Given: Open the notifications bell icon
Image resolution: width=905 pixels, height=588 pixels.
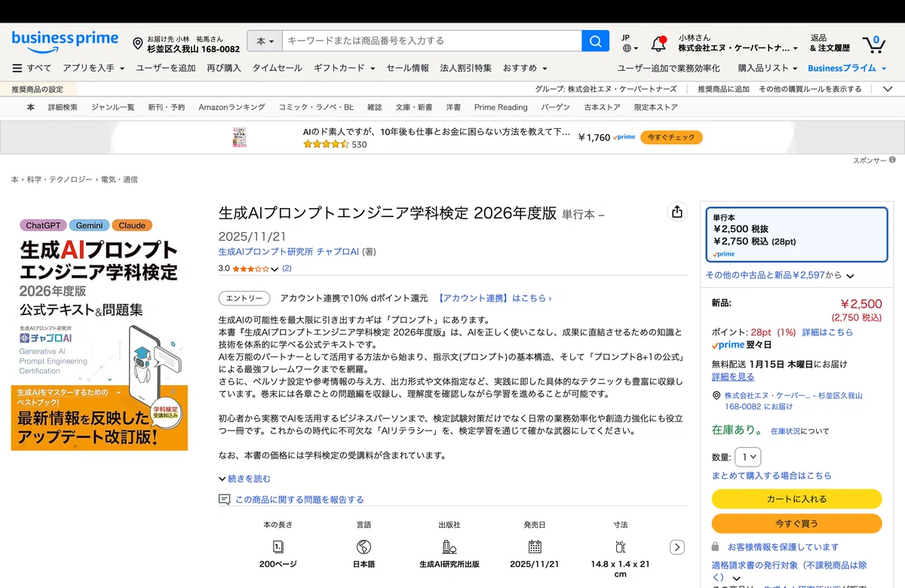Looking at the screenshot, I should pyautogui.click(x=658, y=43).
